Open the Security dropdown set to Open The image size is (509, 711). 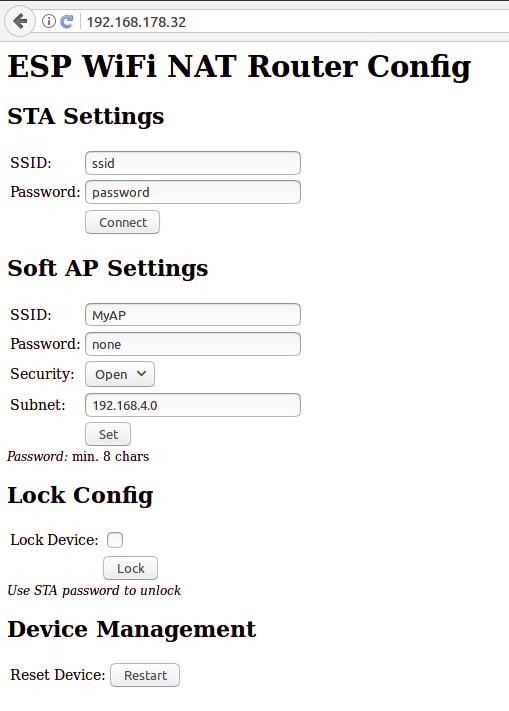point(120,374)
